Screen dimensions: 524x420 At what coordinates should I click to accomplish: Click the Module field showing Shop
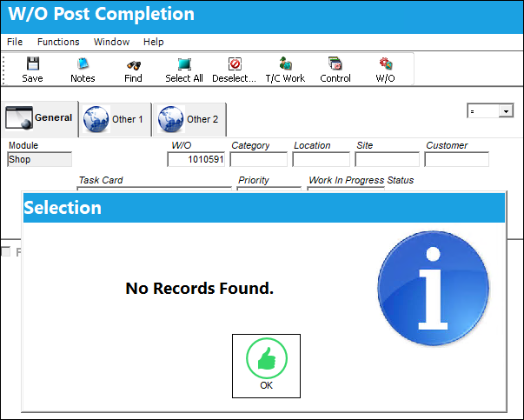[39, 159]
